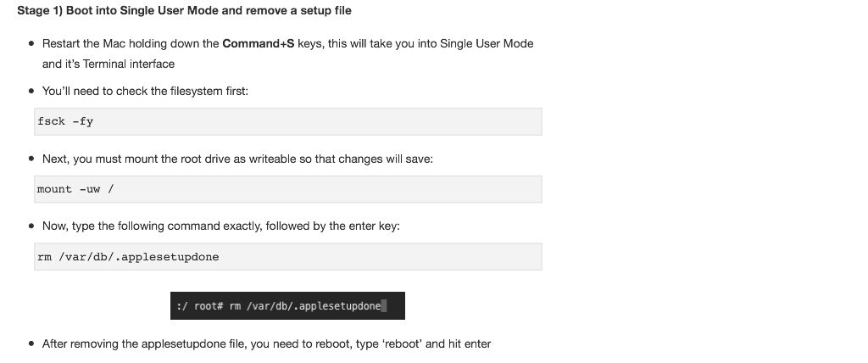Click the 'rm /var/db/.applesetupdone' code block
This screenshot has width=868, height=363.
[x=288, y=257]
